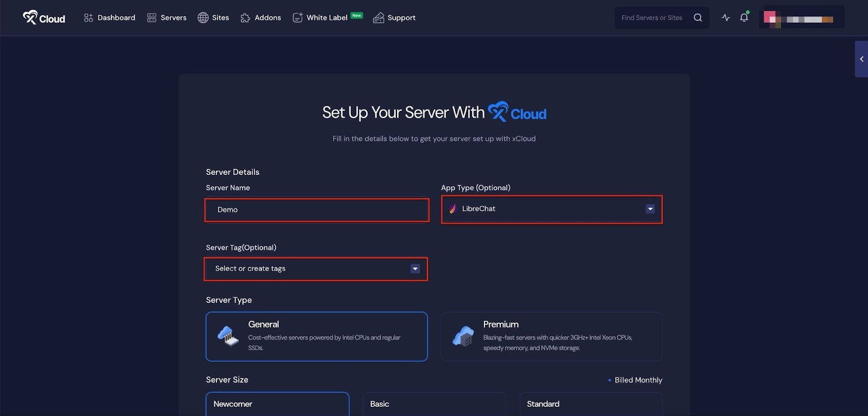Click the Addons puzzle icon
Viewport: 868px width, 416px height.
pyautogui.click(x=245, y=18)
